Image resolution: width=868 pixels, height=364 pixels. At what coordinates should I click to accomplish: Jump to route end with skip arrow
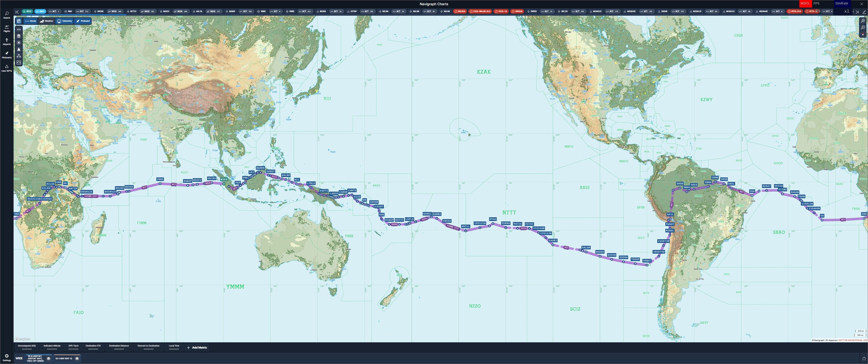coord(857,12)
